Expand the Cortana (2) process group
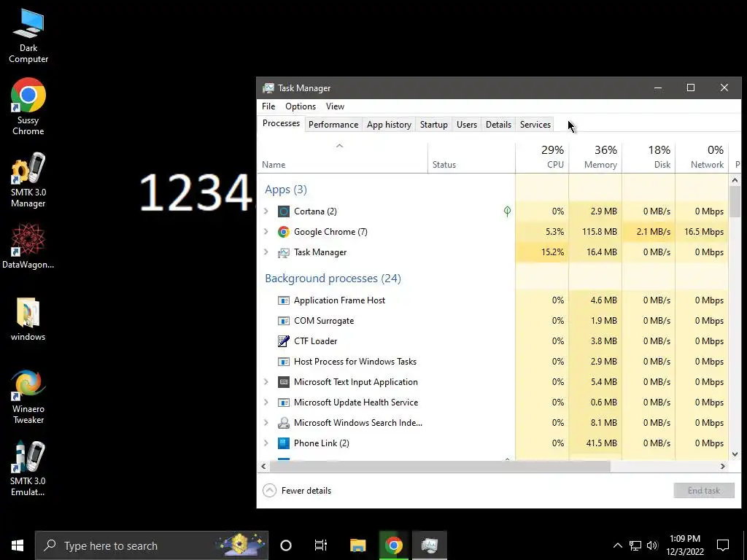This screenshot has width=747, height=560. pyautogui.click(x=266, y=211)
